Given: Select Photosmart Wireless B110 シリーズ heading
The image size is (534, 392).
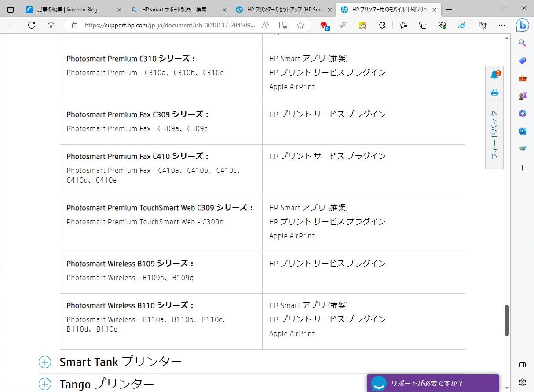Looking at the screenshot, I should [130, 305].
